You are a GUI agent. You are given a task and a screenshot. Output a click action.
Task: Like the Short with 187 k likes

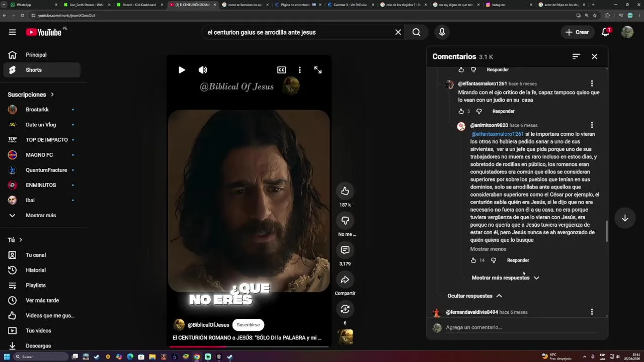click(345, 191)
